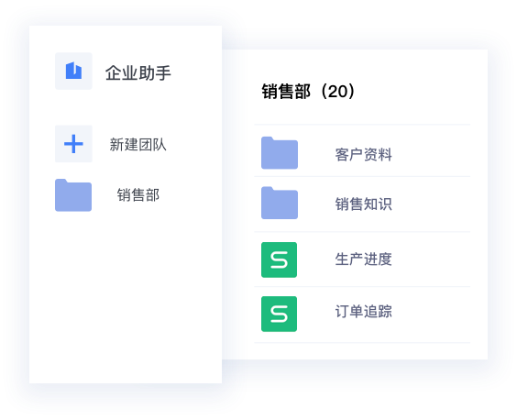Click the blue plus icon for 新建团队
The height and width of the screenshot is (420, 517).
73,144
